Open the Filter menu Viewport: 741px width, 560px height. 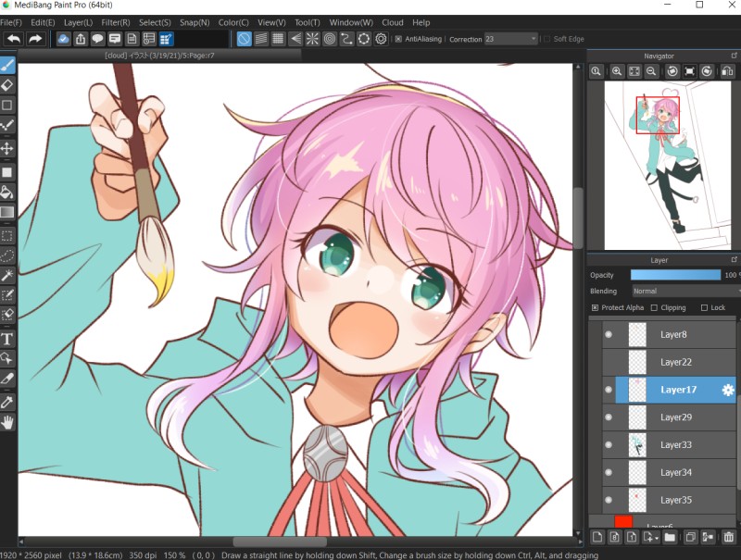click(x=115, y=22)
